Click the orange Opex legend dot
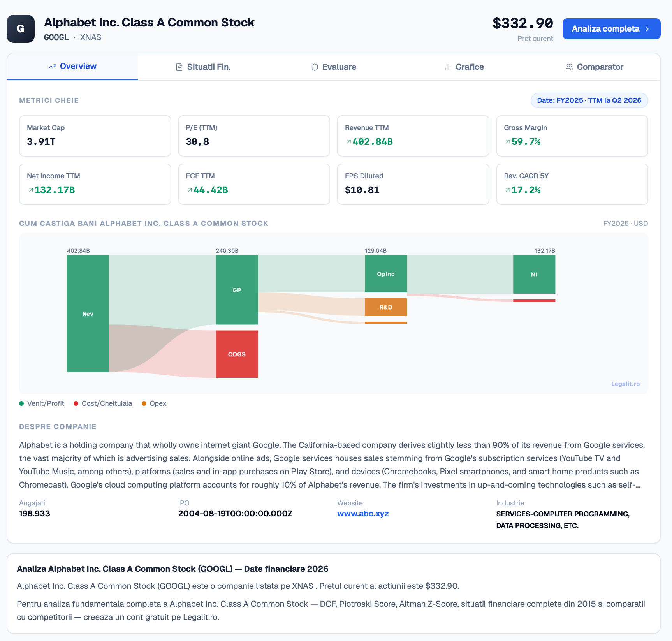The width and height of the screenshot is (672, 641). 144,403
